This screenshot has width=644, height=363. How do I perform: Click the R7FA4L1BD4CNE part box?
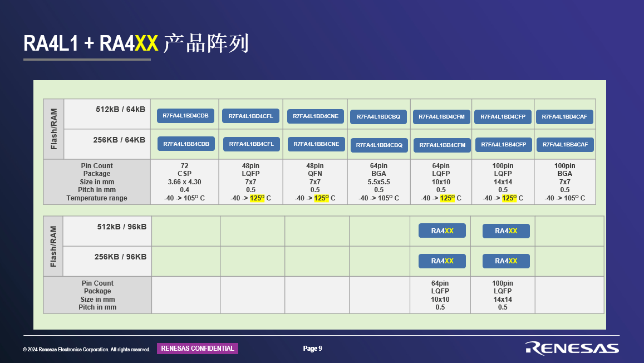click(316, 116)
